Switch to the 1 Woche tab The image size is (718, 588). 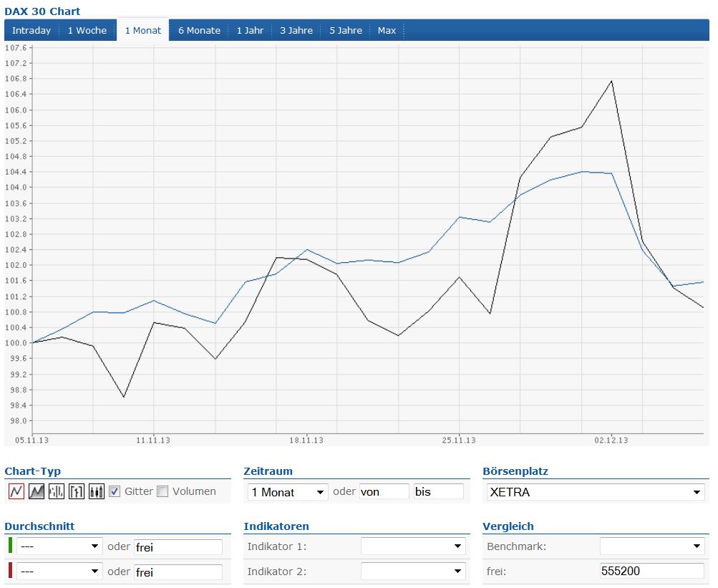[x=87, y=30]
